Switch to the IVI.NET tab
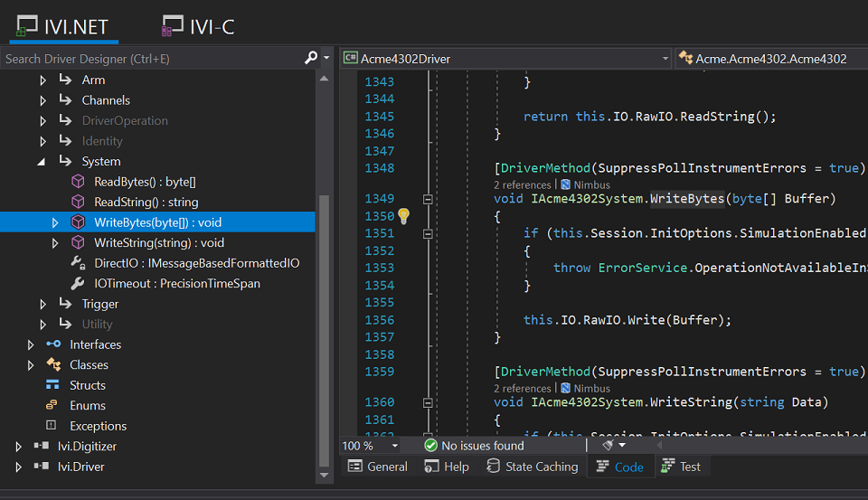Image resolution: width=868 pixels, height=500 pixels. pos(63,26)
